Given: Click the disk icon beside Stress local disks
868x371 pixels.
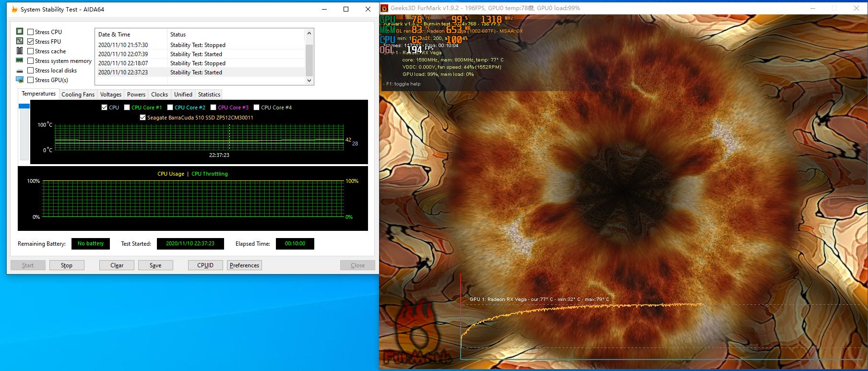Looking at the screenshot, I should 20,71.
